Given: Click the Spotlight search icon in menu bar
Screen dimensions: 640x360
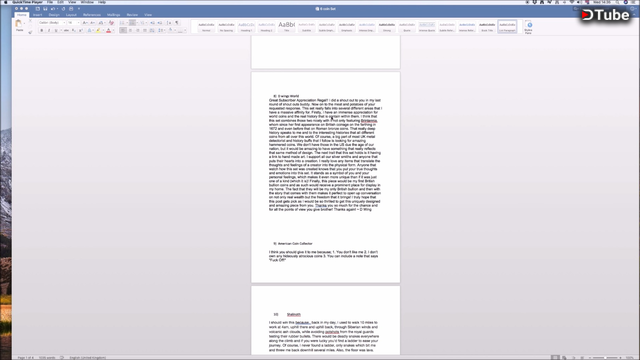Looking at the screenshot, I should 618,2.
